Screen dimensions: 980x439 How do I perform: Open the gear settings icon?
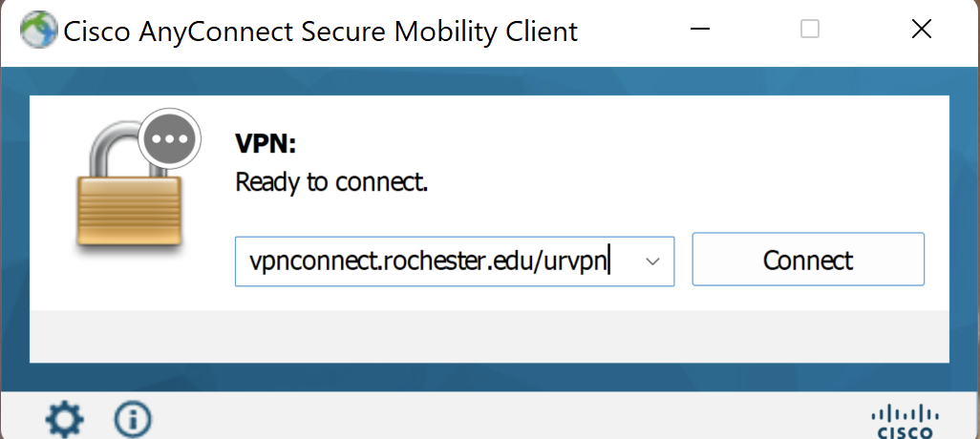(x=65, y=419)
